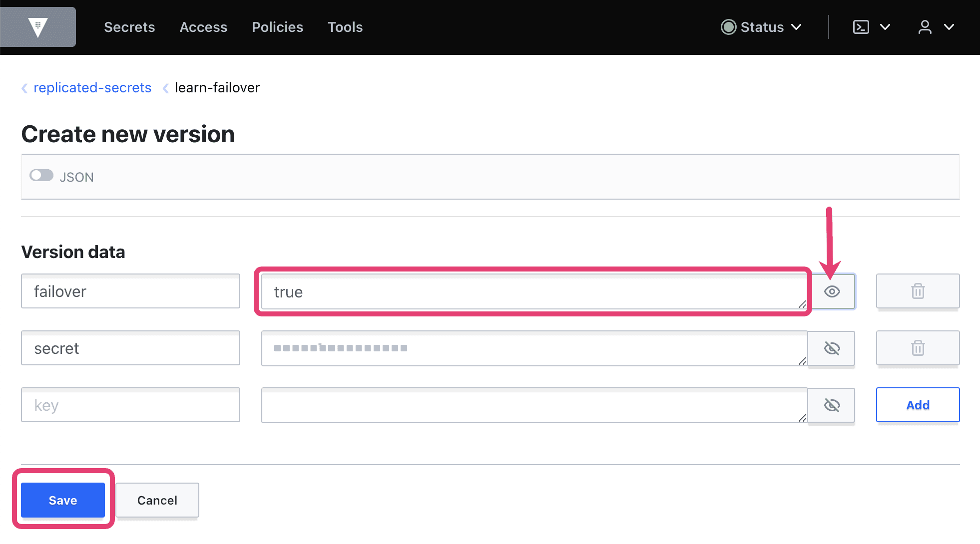Image resolution: width=980 pixels, height=544 pixels.
Task: Click the empty new value field
Action: tap(534, 405)
